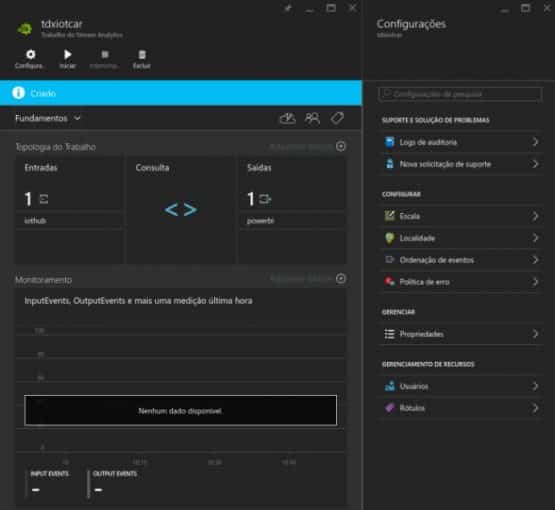Open the Configurações gear in tdxiotcar toolbar
Viewport: 555px width, 510px height.
click(x=29, y=59)
